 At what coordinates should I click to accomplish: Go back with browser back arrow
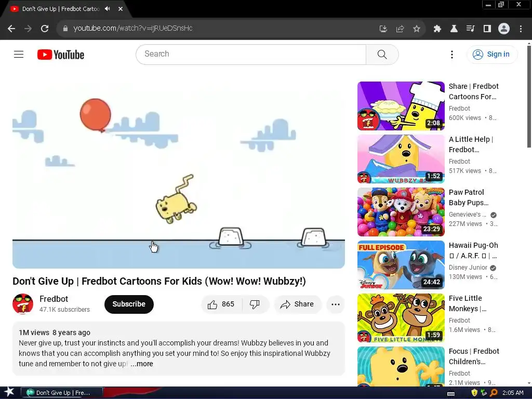(x=11, y=29)
